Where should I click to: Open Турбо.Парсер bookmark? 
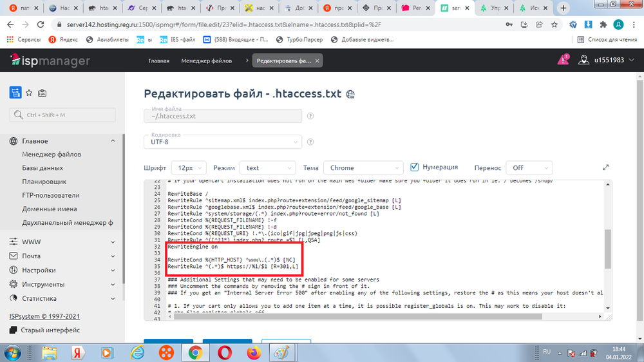click(299, 39)
